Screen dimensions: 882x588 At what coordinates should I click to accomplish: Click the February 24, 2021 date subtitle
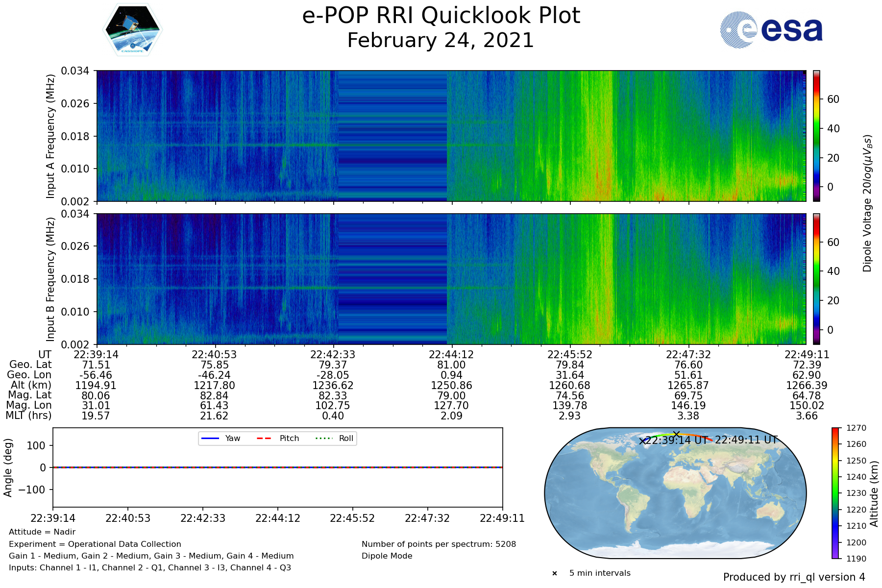coord(441,40)
